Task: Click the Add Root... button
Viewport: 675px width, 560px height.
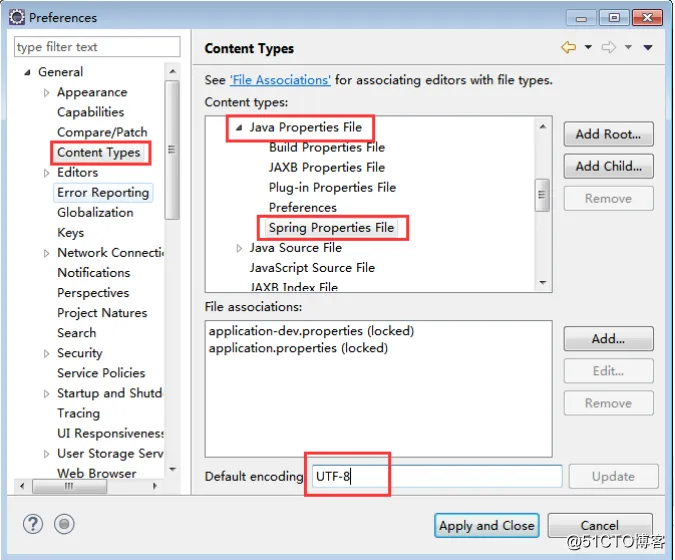Action: coord(608,134)
